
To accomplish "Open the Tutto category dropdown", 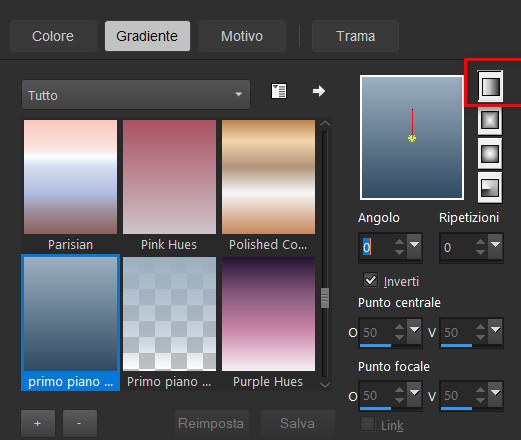I will click(136, 95).
